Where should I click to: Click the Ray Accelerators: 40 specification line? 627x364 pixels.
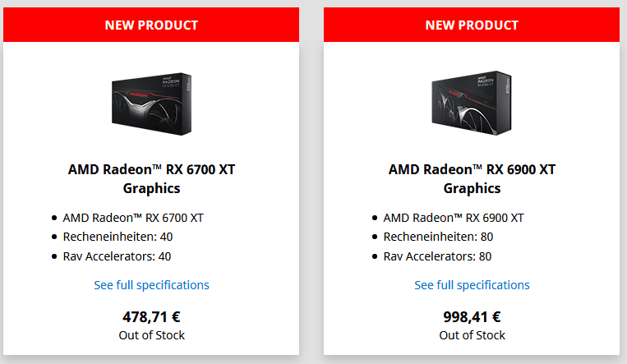point(117,256)
